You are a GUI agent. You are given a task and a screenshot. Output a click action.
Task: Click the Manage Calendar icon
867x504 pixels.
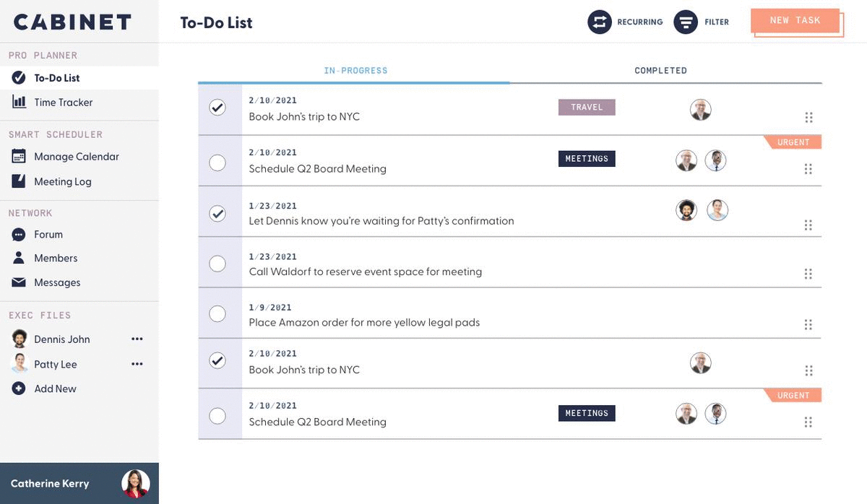pyautogui.click(x=20, y=156)
